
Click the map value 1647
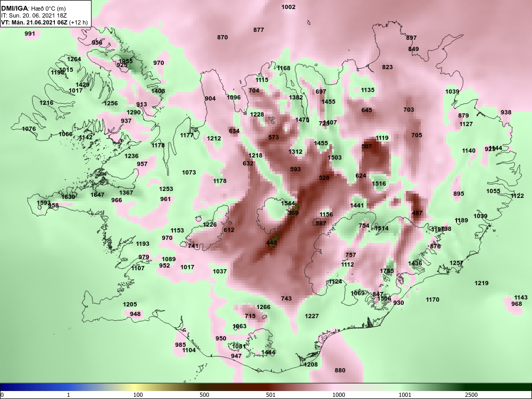97,195
